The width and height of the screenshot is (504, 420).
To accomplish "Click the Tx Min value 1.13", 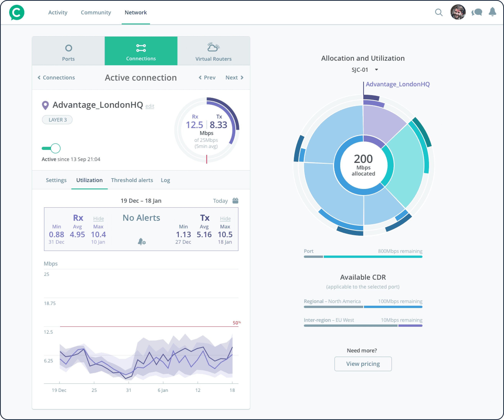I will 183,234.
